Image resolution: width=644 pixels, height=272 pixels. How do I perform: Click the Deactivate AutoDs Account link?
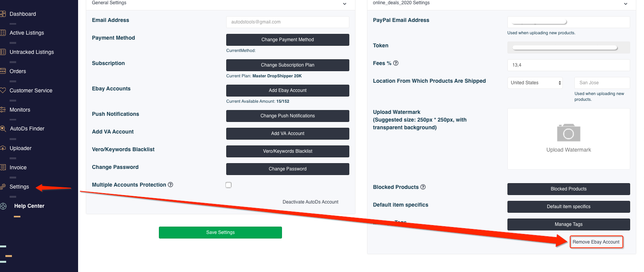click(310, 202)
